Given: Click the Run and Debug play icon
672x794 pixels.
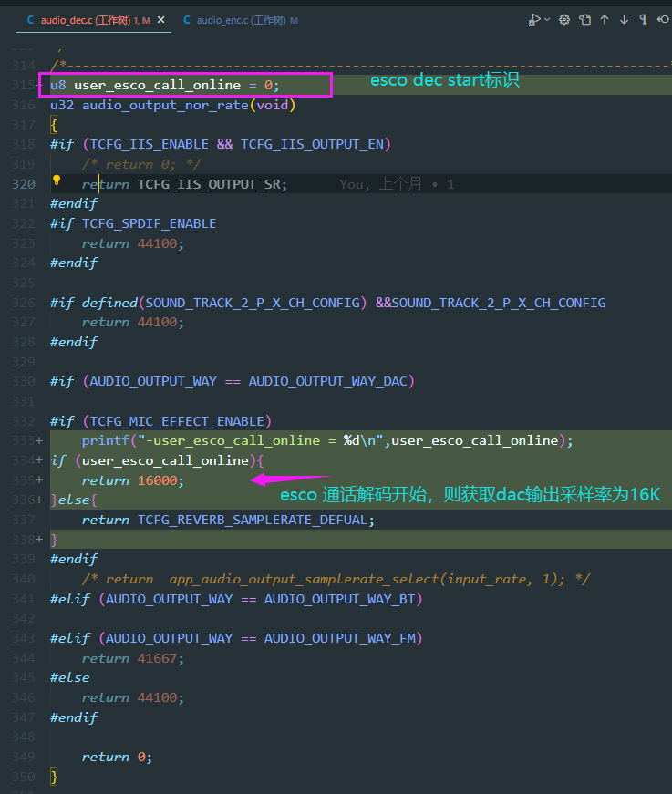Looking at the screenshot, I should (533, 20).
